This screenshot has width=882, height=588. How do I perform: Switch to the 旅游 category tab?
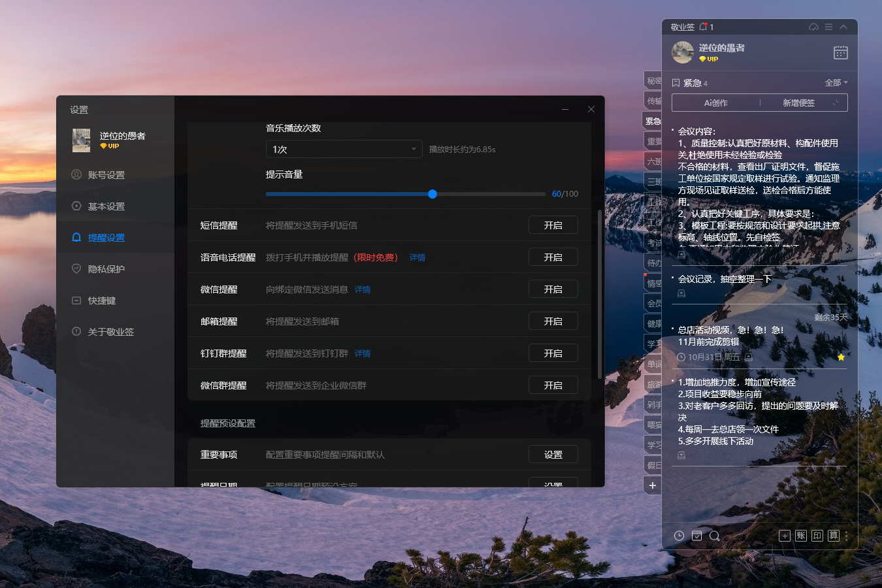point(653,384)
